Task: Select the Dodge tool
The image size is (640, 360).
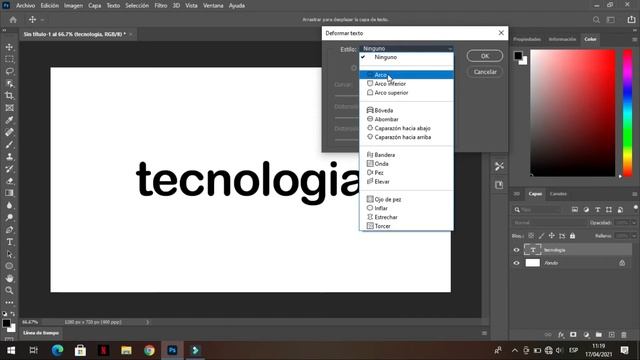Action: click(x=9, y=218)
